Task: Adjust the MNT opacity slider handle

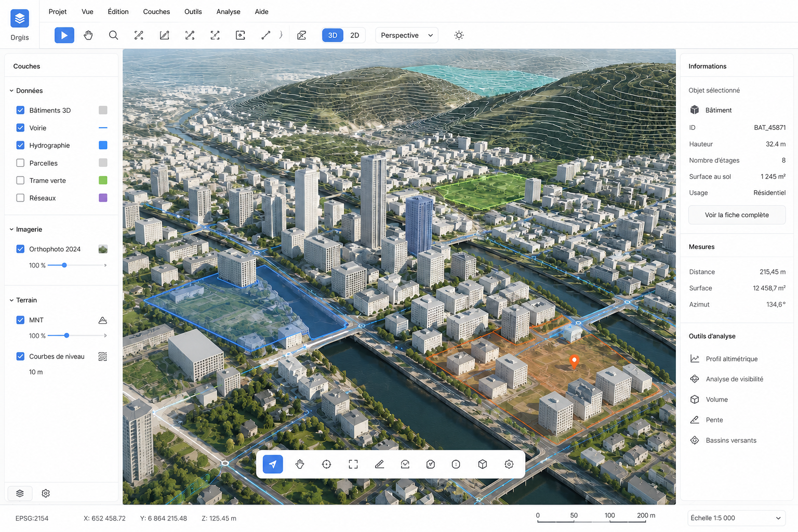Action: point(66,336)
